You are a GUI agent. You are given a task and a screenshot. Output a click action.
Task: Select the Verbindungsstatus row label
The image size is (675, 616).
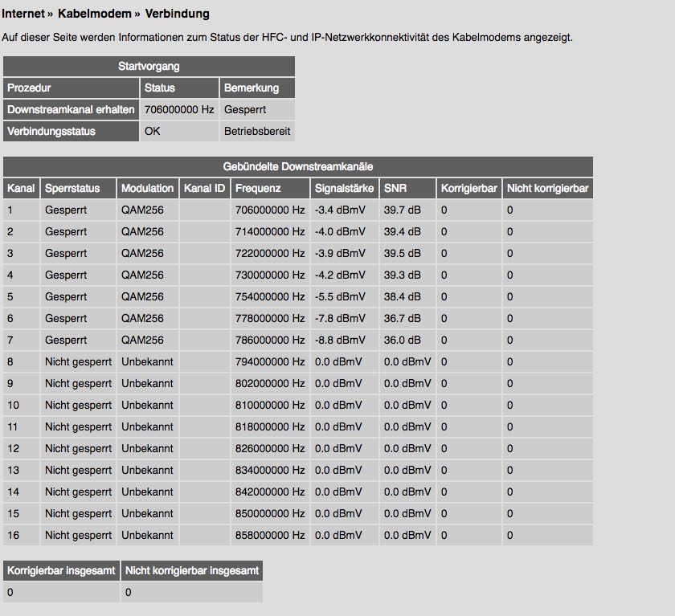51,131
